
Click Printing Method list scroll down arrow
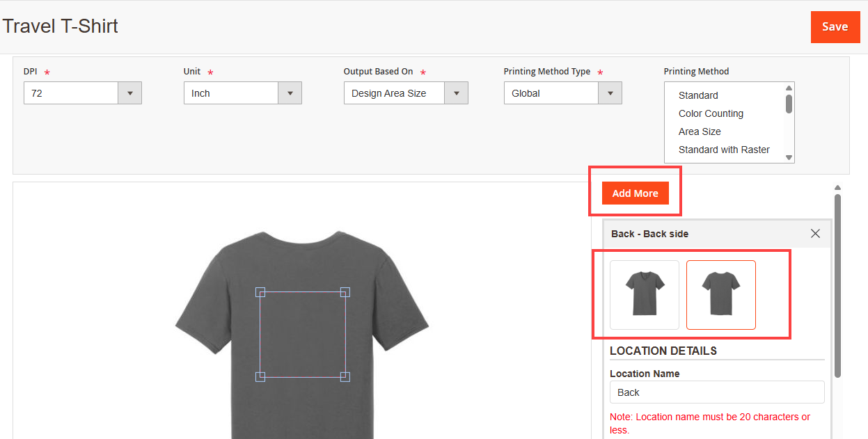pyautogui.click(x=789, y=158)
